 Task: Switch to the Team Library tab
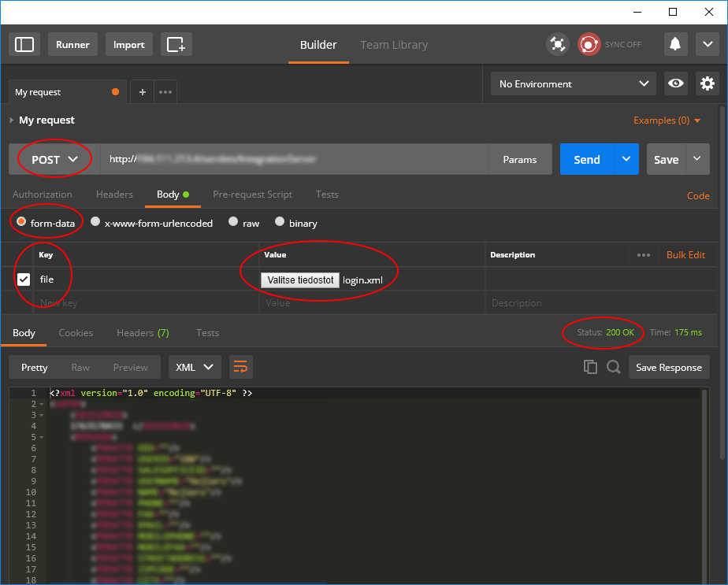tap(394, 45)
